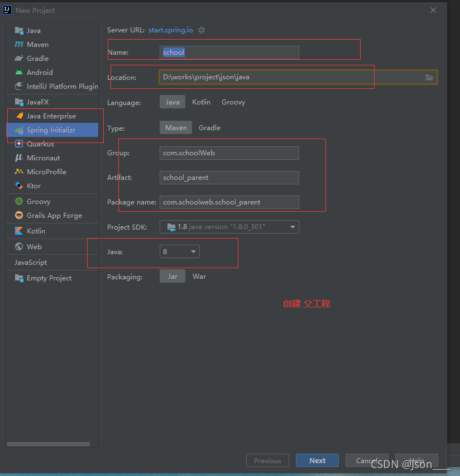Close the New Project dialog
The height and width of the screenshot is (476, 460).
pyautogui.click(x=433, y=10)
